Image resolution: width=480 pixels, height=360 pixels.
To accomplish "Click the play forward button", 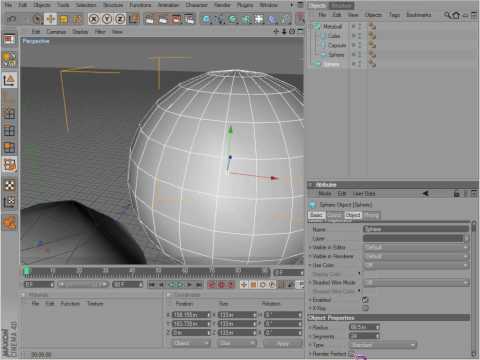I will tap(190, 284).
